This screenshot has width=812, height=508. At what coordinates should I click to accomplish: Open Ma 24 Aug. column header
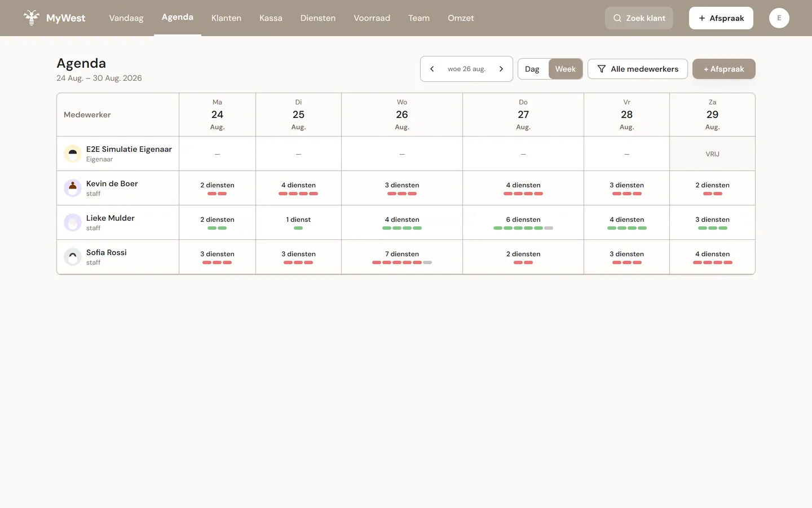[x=217, y=115]
